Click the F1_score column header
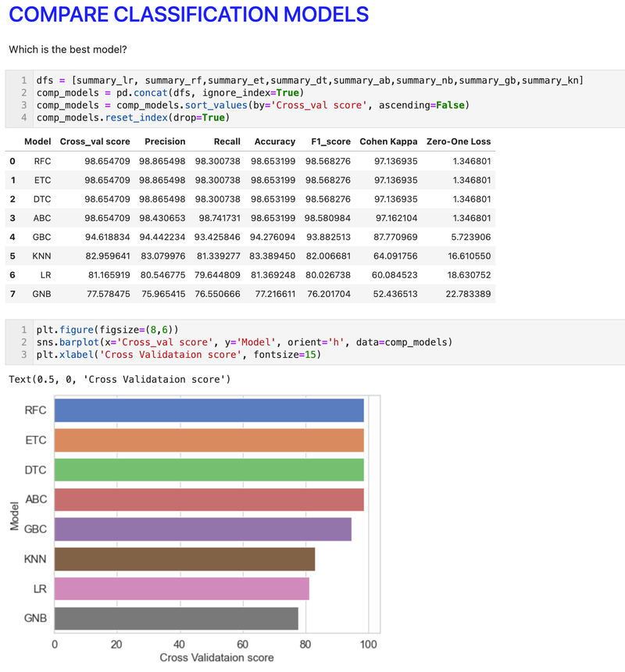Viewport: 625px width, 672px height. (x=328, y=141)
